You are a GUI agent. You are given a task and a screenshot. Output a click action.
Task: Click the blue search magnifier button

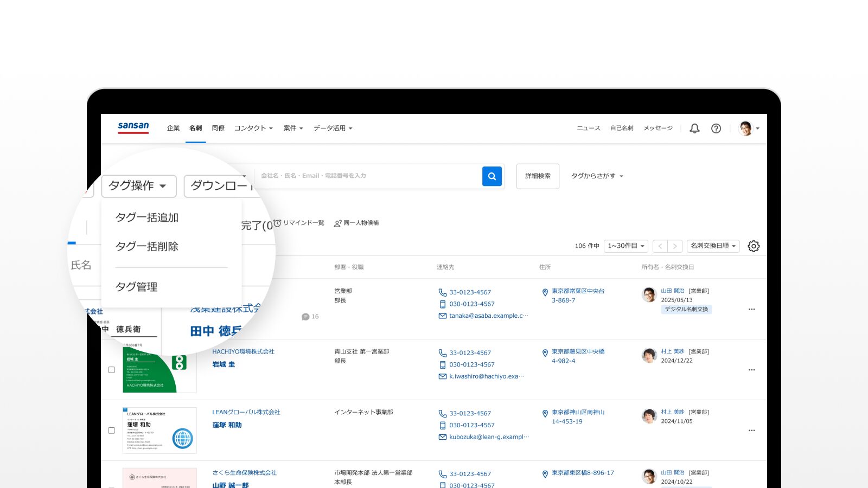(492, 176)
